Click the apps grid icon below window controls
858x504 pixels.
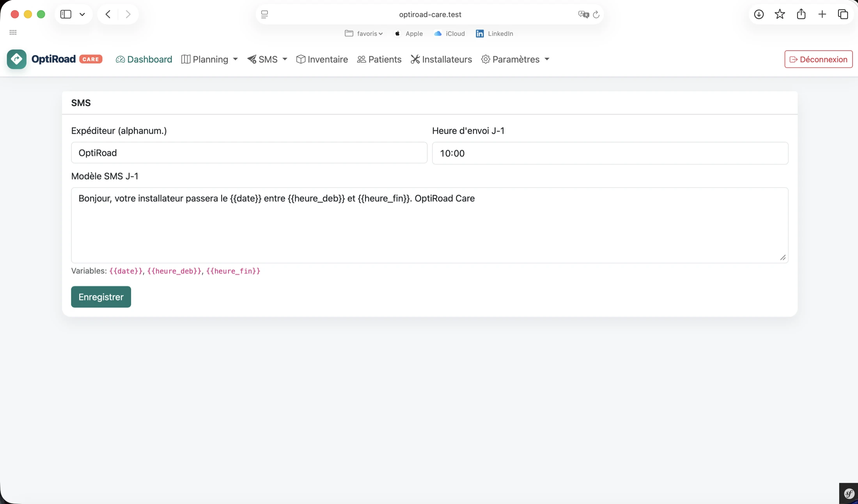(x=13, y=32)
